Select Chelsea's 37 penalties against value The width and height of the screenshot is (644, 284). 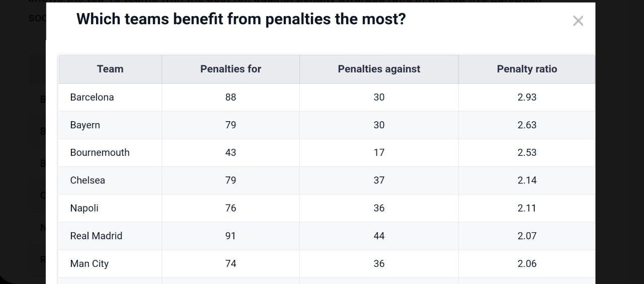point(379,180)
